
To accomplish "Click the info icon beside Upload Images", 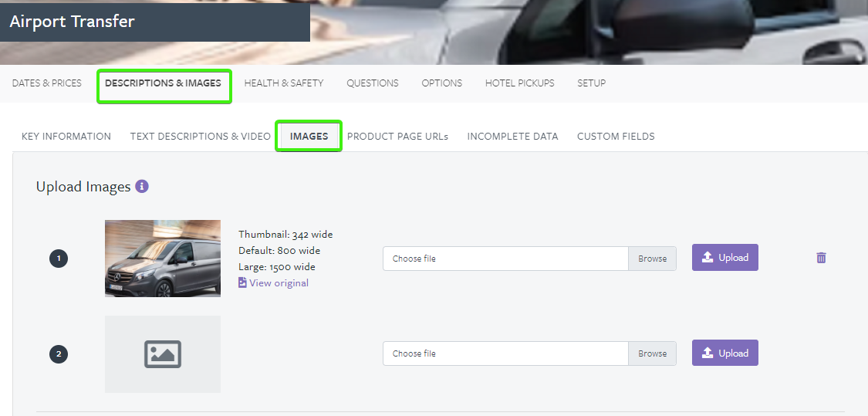I will [142, 187].
